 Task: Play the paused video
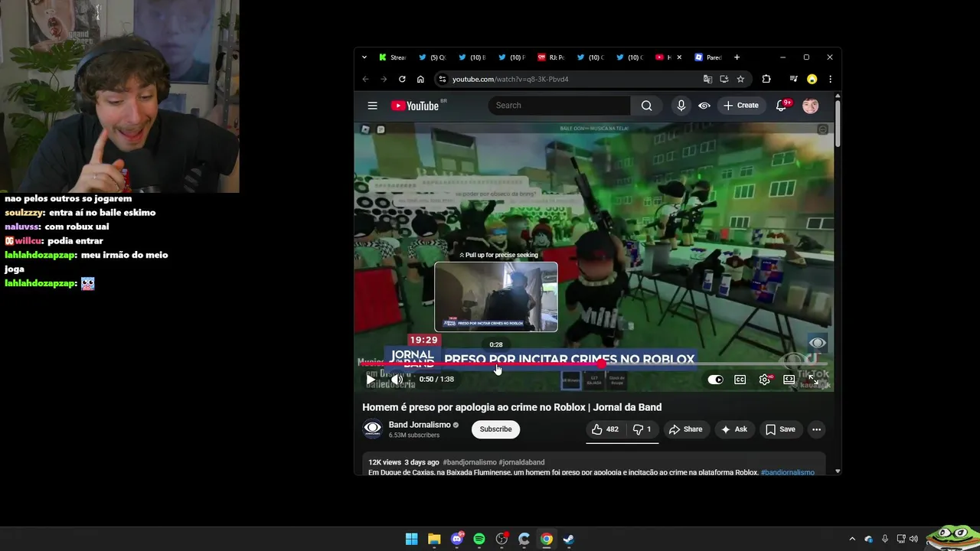pos(371,380)
